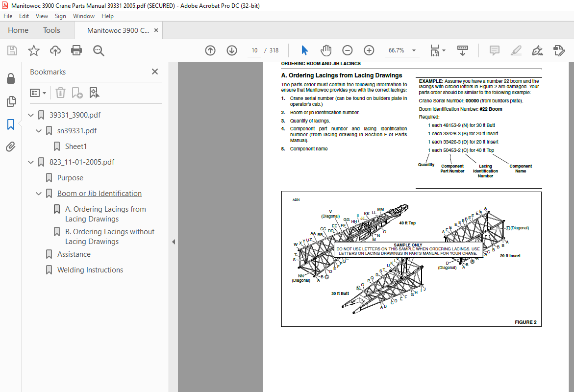574x392 pixels.
Task: Collapse the 823_11-01-2005.pdf bookmark
Action: point(31,162)
